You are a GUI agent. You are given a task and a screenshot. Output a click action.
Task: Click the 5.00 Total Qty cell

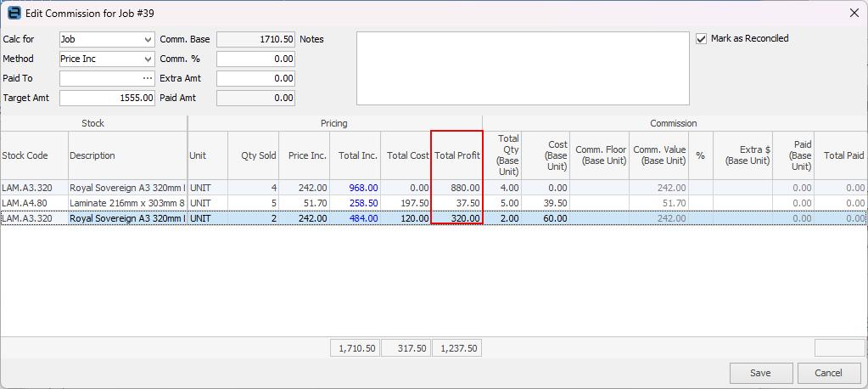pyautogui.click(x=502, y=203)
